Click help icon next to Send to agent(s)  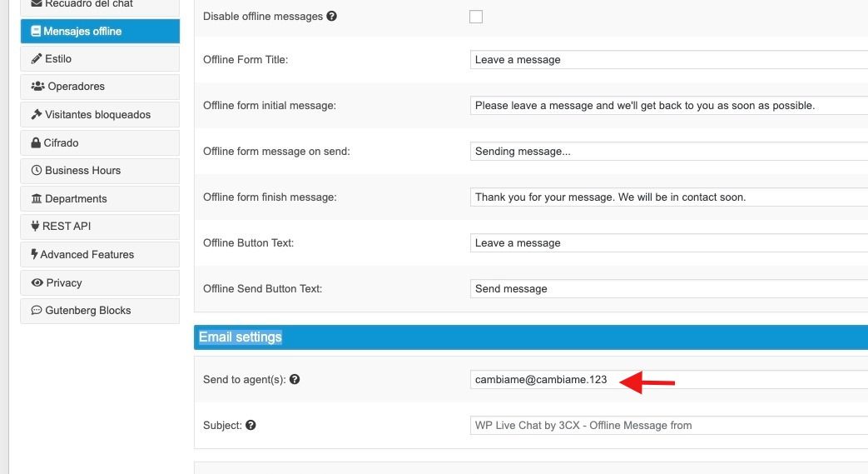(x=295, y=379)
